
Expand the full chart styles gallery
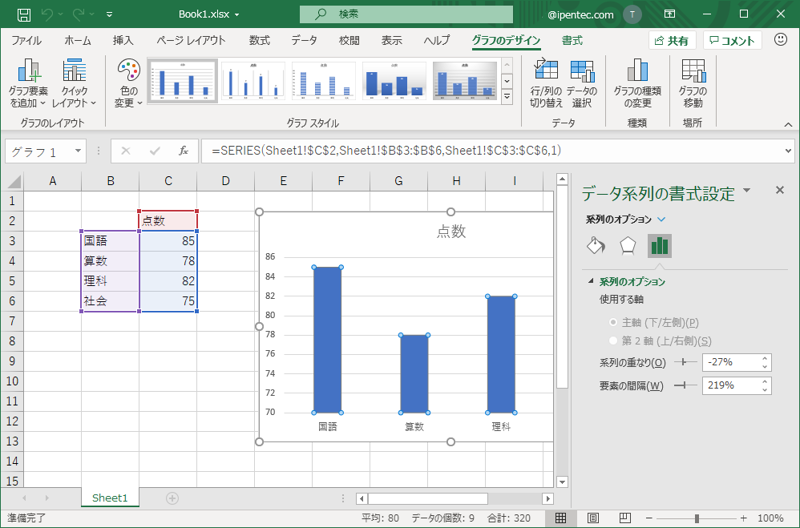[x=507, y=96]
